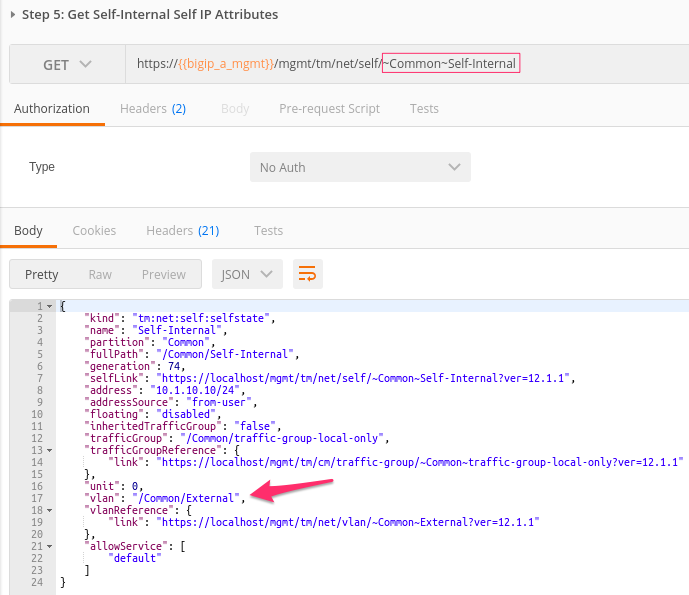Click the "/Common/Self-Internal" fullPath value
The height and width of the screenshot is (595, 689).
pyautogui.click(x=225, y=354)
